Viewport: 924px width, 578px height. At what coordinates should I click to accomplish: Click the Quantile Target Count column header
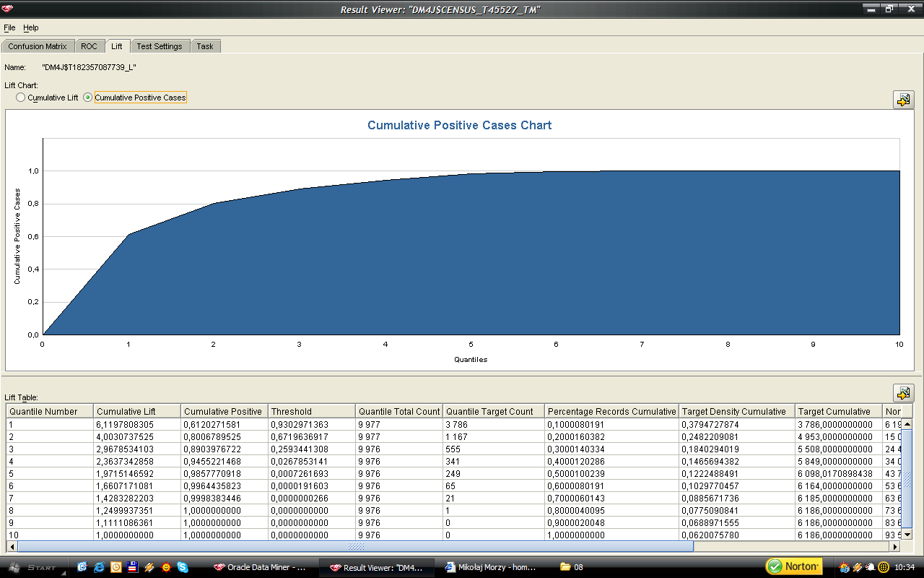[493, 412]
